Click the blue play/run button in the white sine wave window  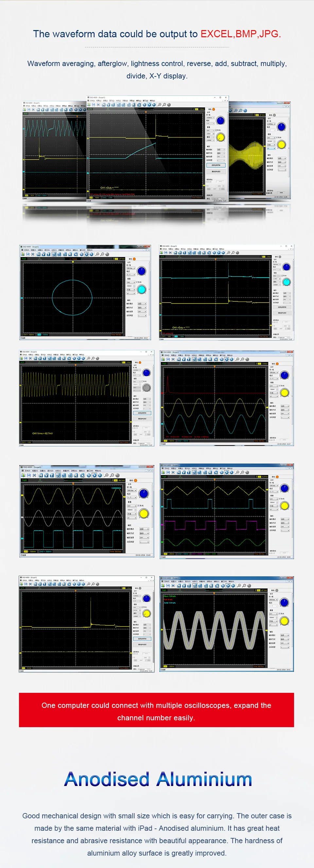[x=95, y=476]
